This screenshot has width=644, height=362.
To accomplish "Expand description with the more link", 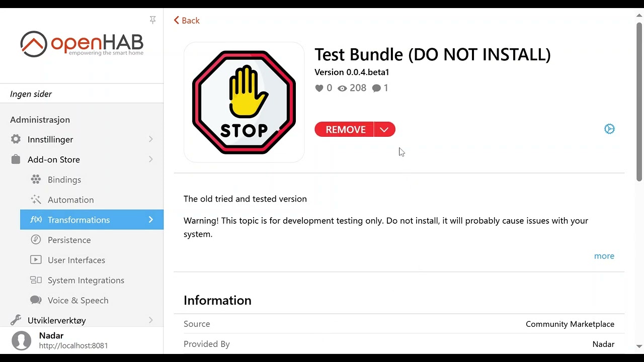I will (604, 256).
